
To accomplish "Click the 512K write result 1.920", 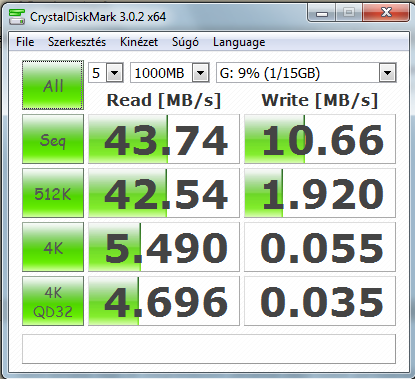I will click(x=320, y=193).
